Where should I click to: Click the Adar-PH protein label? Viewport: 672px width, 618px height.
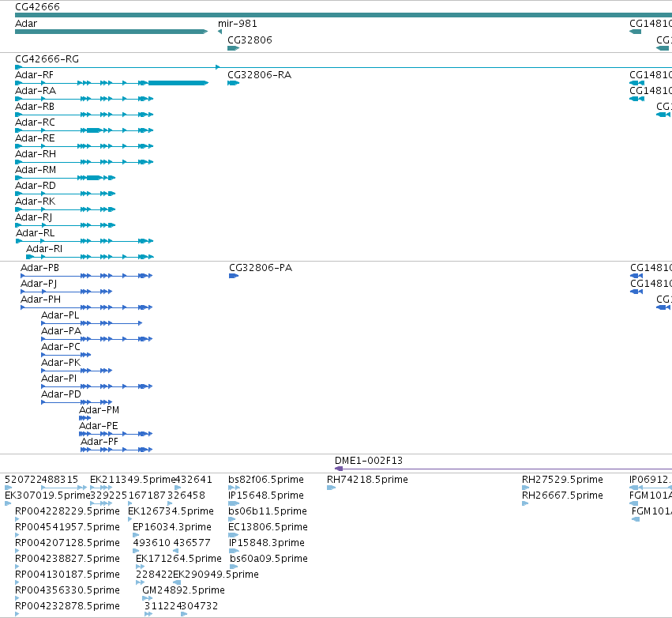pos(41,300)
